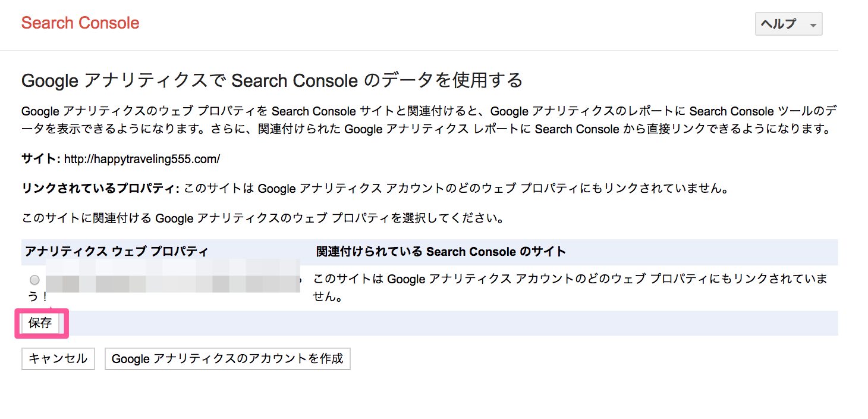Click the site URL happytraveling555.com text
The image size is (868, 419).
click(x=142, y=160)
